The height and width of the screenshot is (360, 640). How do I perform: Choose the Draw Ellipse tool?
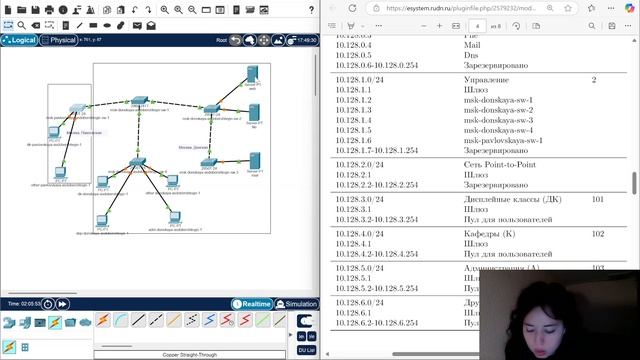pyautogui.click(x=107, y=26)
